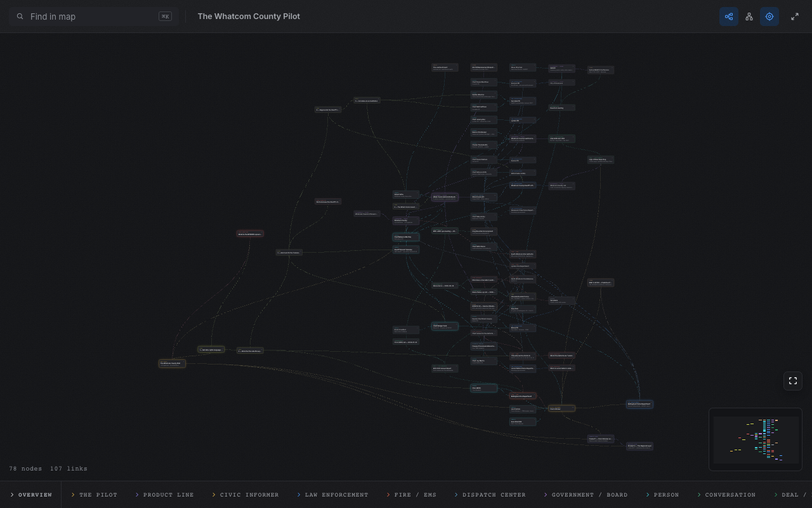Open the GOVERNMENT / BOARD tab
This screenshot has height=508, width=812.
coord(586,495)
